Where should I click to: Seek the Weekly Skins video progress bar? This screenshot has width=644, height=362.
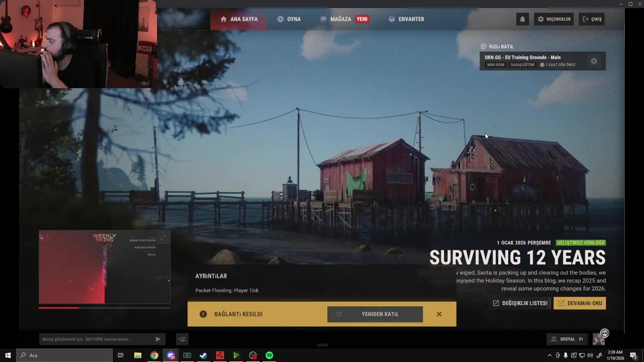tap(105, 307)
